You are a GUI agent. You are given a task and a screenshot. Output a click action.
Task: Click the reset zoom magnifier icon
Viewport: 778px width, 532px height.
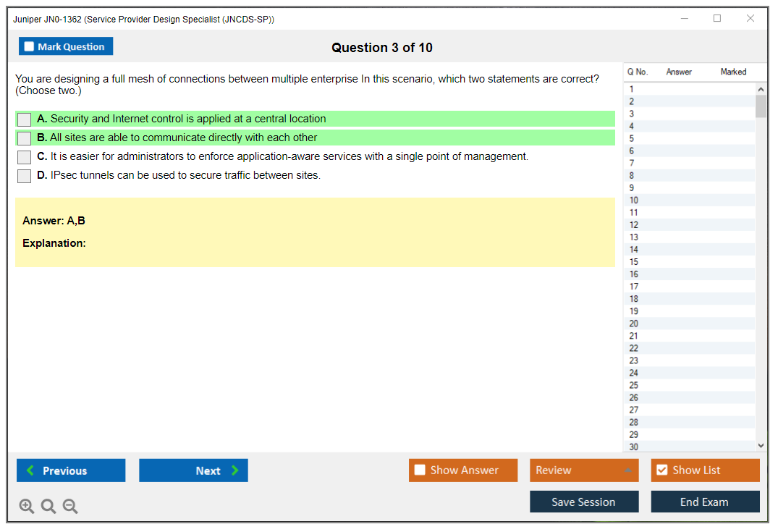coord(48,507)
